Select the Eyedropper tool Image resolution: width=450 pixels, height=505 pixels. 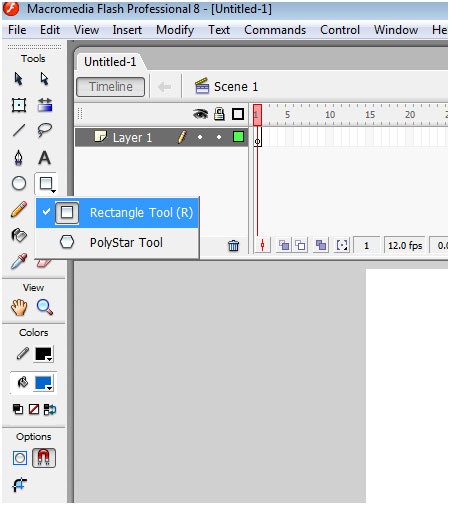point(19,262)
